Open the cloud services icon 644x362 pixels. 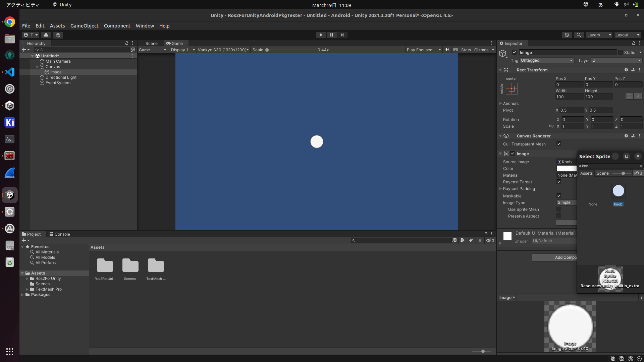click(46, 35)
